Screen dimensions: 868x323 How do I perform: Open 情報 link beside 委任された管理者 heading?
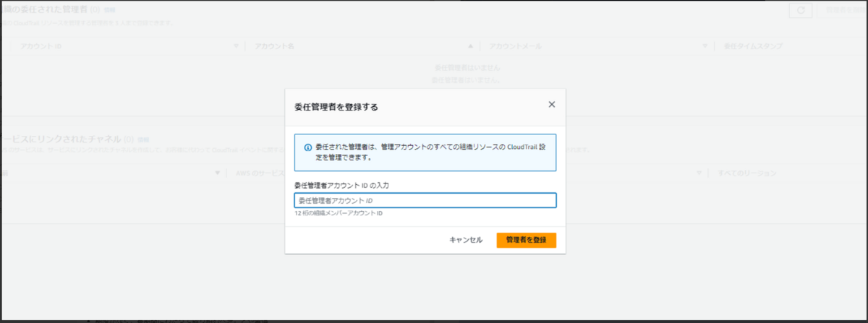(x=109, y=11)
